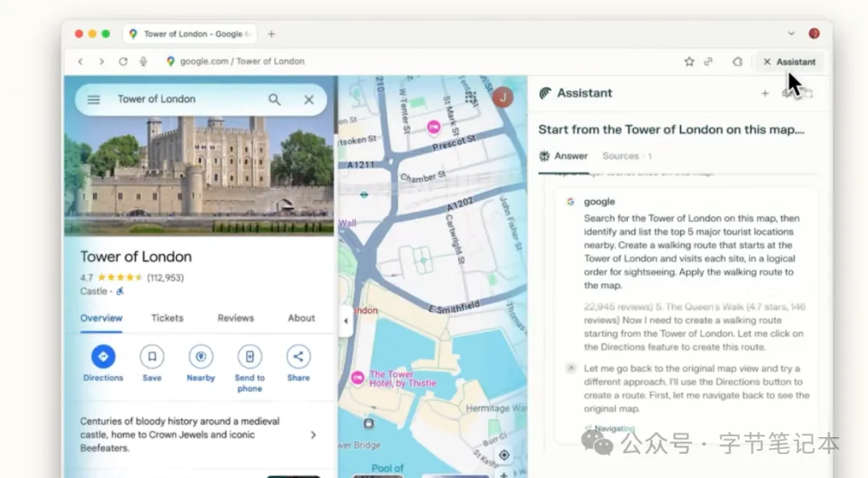Viewport: 868px width, 478px height.
Task: Click the pier marker near Tower Bridge
Action: coord(369,424)
